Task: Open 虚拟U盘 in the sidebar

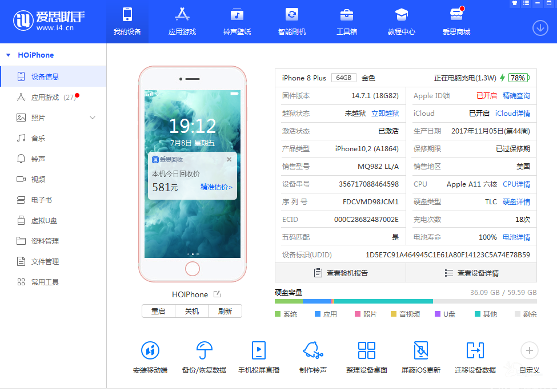Action: coord(53,220)
